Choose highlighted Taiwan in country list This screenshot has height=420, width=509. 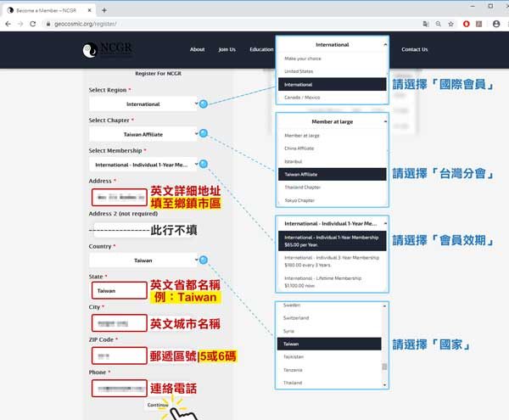329,344
